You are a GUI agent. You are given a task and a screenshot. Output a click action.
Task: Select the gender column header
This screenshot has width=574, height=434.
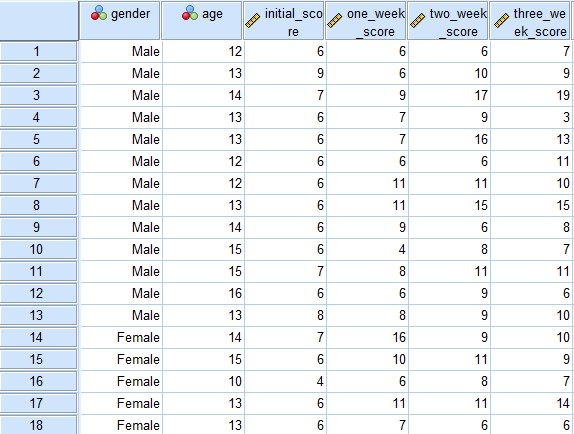pos(120,20)
